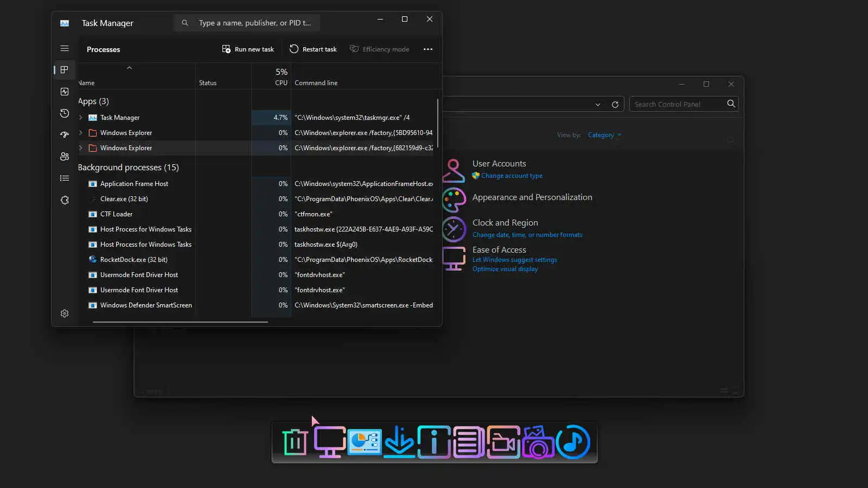Open Clock and Region category
The height and width of the screenshot is (488, 868).
click(505, 223)
